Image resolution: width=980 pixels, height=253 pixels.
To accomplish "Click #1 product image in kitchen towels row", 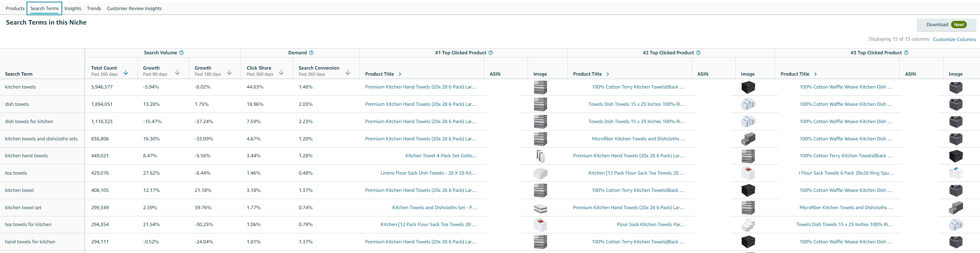I will click(x=540, y=87).
